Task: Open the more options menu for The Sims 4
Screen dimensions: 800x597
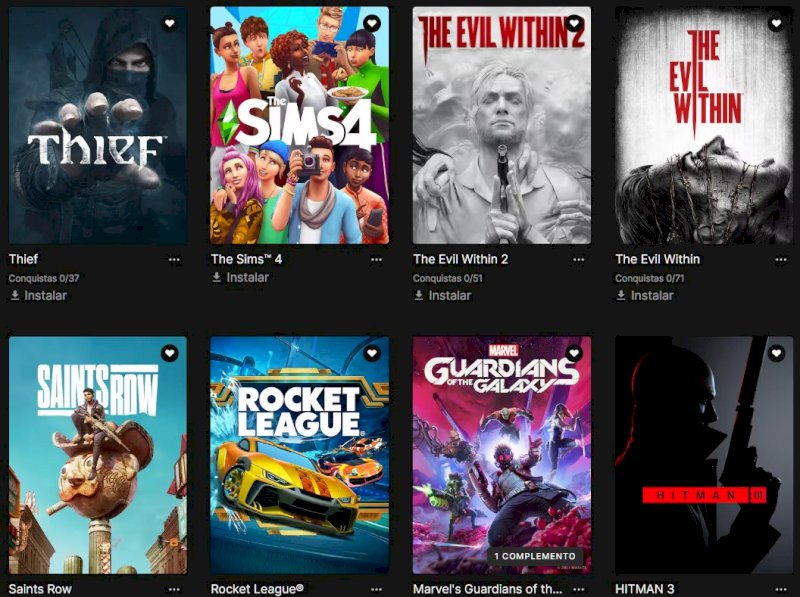Action: 376,260
